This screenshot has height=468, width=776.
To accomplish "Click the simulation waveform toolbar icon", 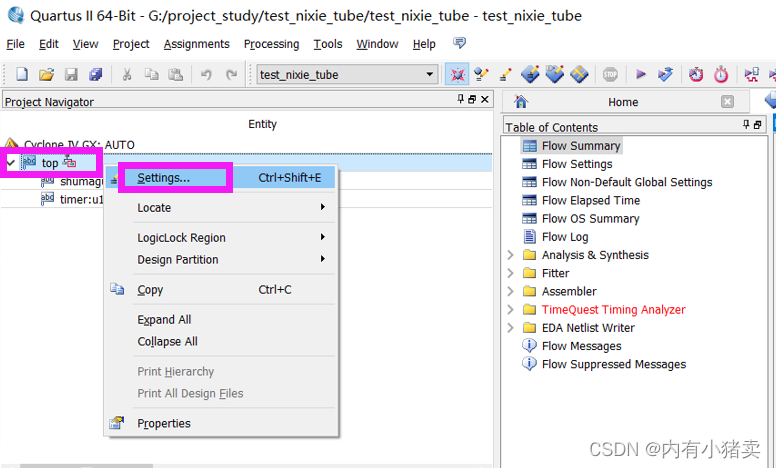I will (752, 75).
